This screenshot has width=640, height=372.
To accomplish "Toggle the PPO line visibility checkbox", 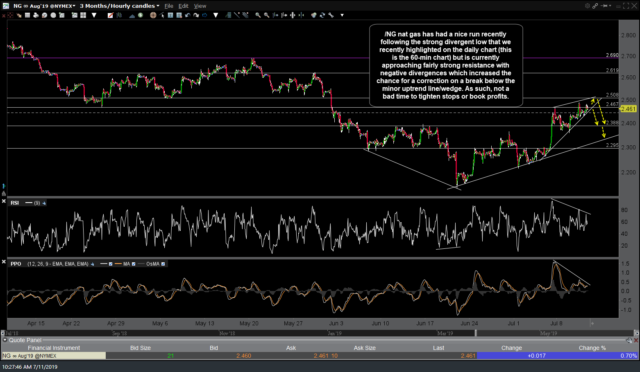I will pos(110,264).
